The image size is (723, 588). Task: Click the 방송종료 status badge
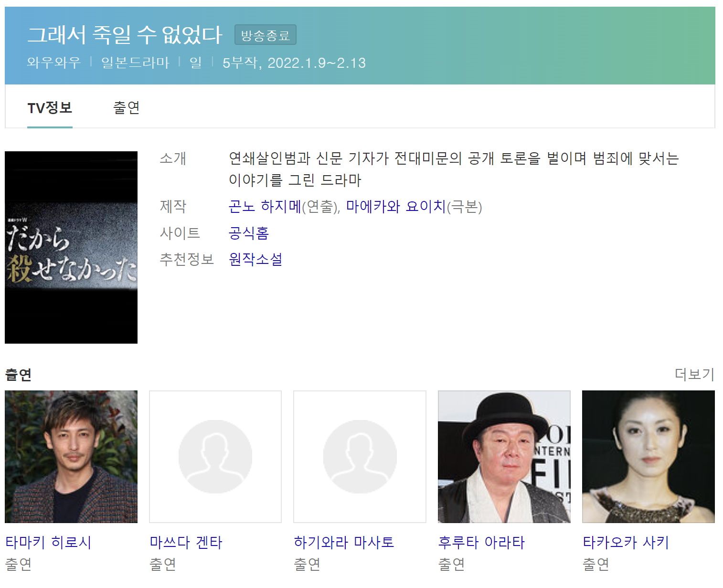(266, 35)
